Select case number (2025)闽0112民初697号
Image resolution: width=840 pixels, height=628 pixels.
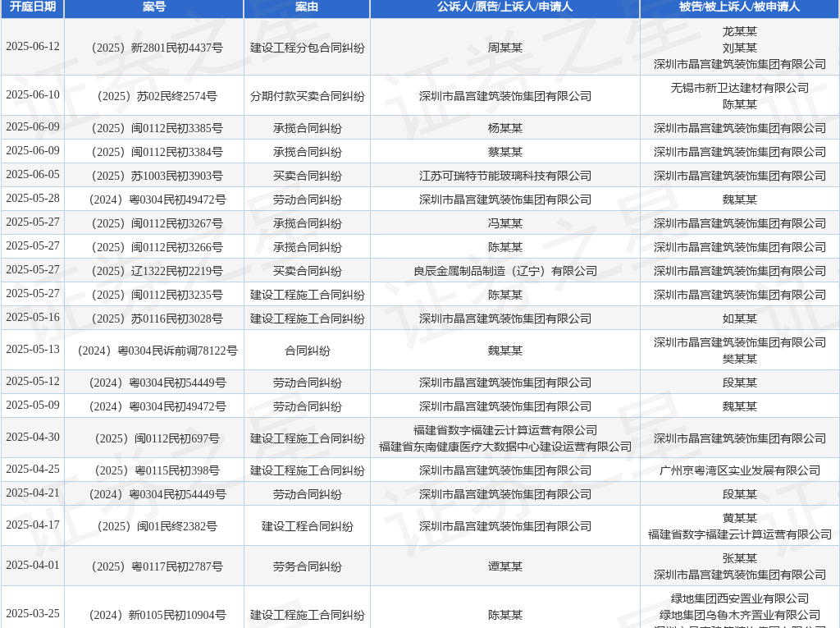point(154,438)
